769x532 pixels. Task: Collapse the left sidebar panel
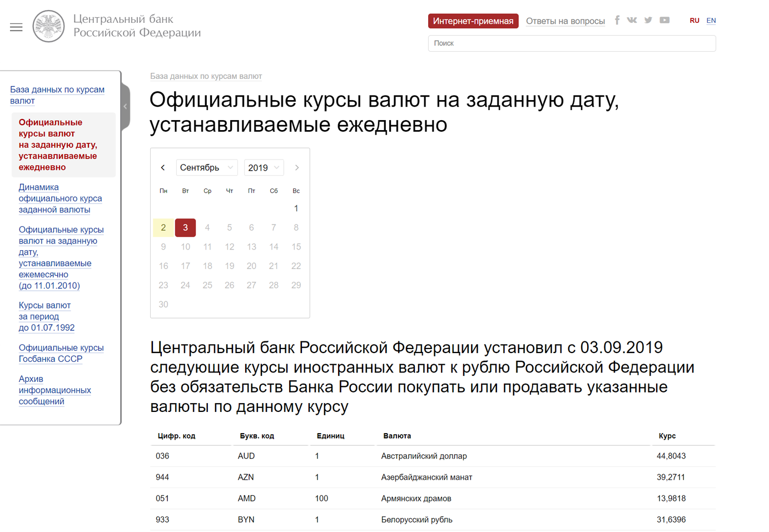click(x=126, y=106)
